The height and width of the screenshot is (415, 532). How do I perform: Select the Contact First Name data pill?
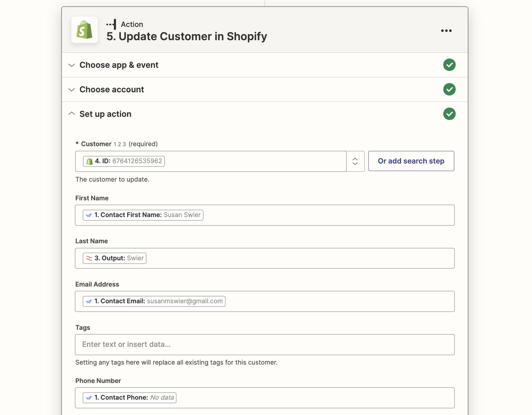(143, 215)
